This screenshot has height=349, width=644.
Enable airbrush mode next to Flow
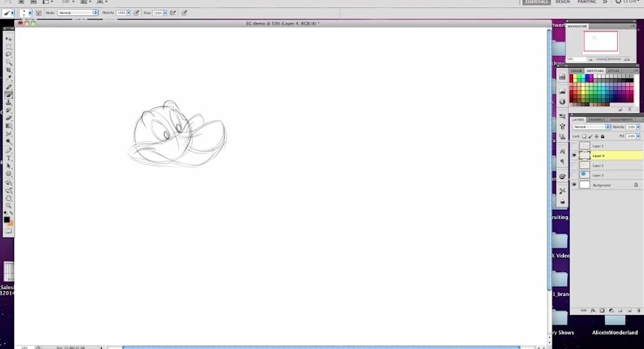[173, 13]
